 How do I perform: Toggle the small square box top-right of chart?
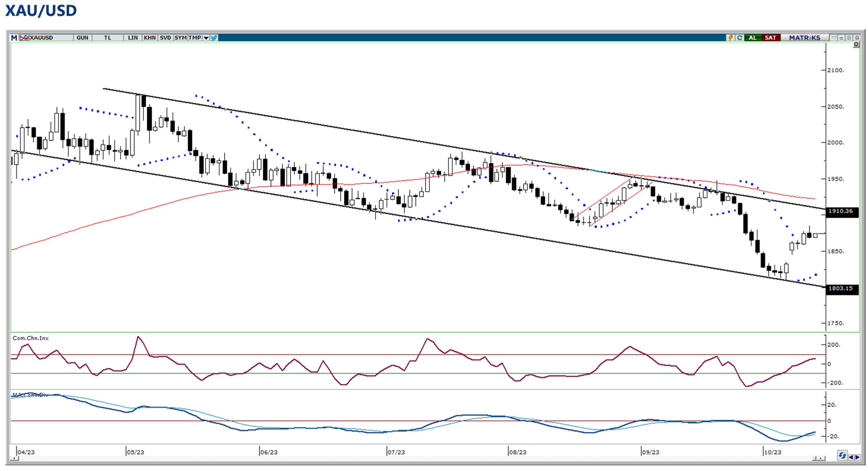tap(856, 44)
